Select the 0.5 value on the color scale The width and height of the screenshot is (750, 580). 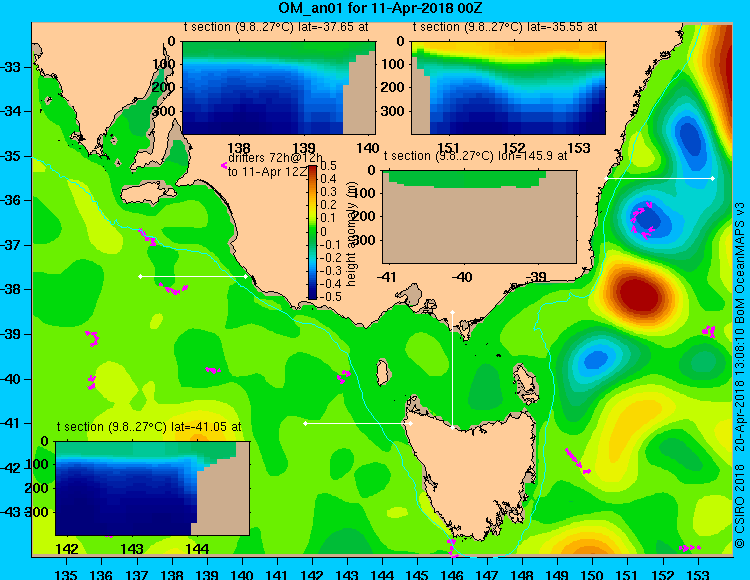(328, 166)
